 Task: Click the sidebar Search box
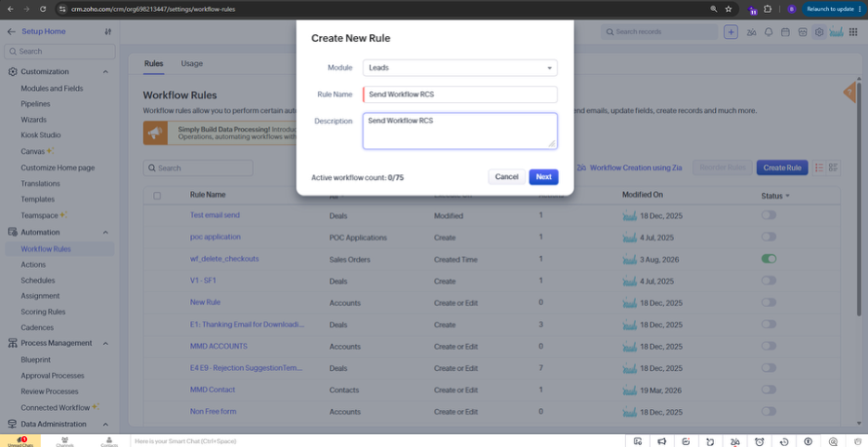[59, 51]
